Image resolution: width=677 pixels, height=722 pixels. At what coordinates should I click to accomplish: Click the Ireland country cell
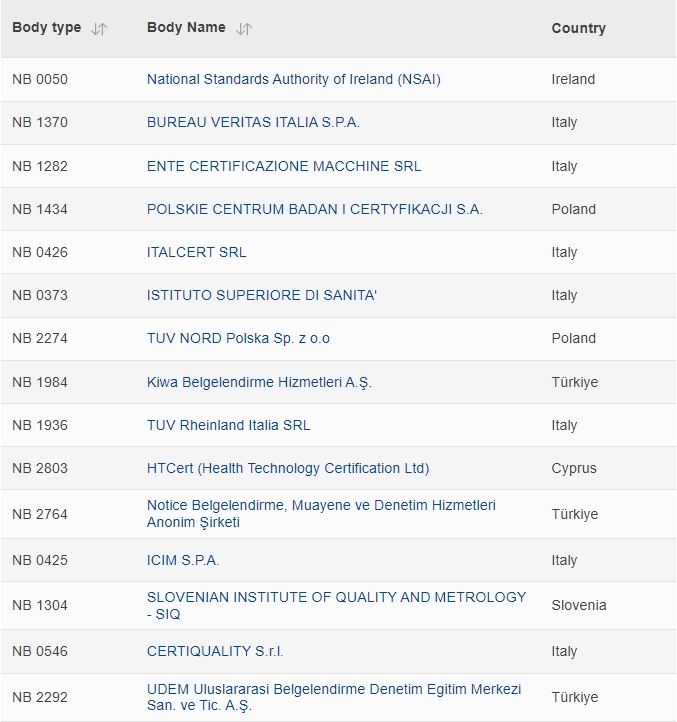tap(573, 79)
